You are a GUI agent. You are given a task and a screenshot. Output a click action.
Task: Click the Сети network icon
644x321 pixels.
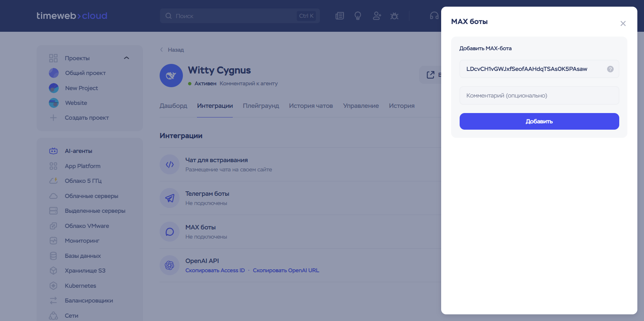point(54,316)
